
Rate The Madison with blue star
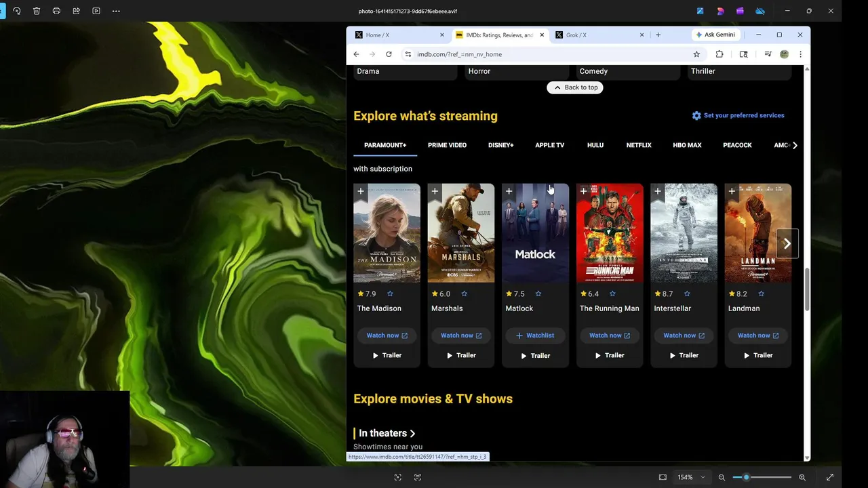tap(390, 293)
